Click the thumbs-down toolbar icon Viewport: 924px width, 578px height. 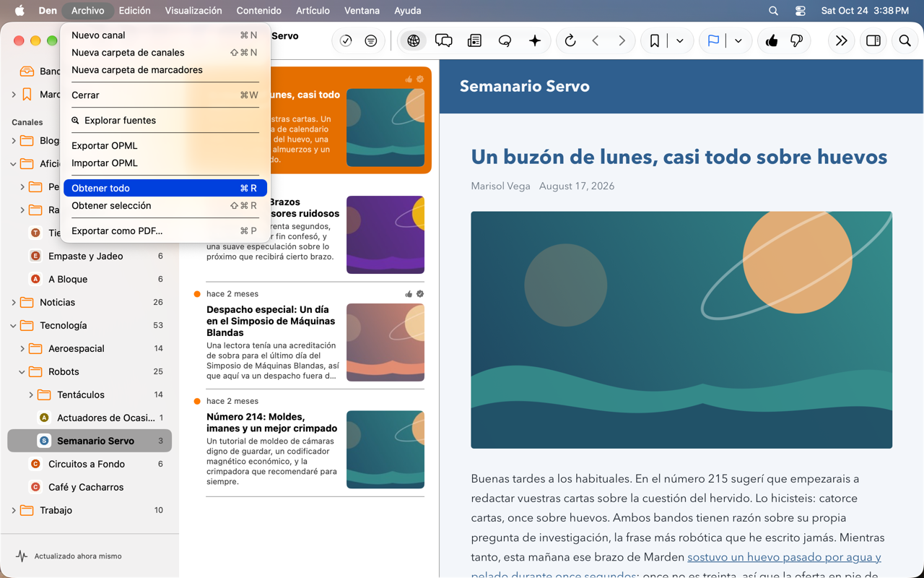(797, 41)
